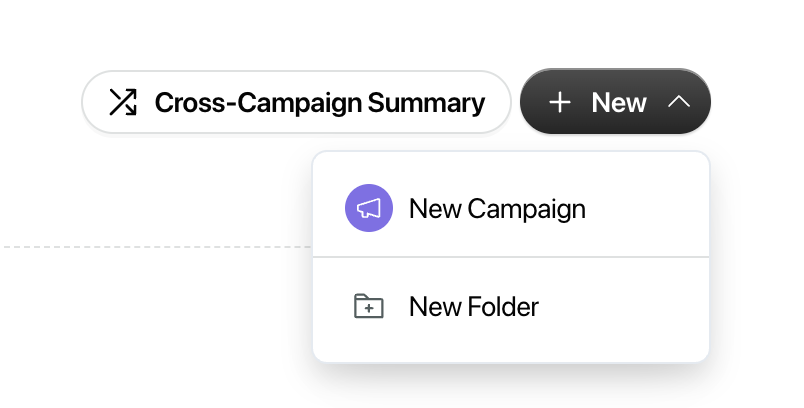Viewport: 804px width, 408px height.
Task: Close the dropdown via the dark New button
Action: pos(615,101)
